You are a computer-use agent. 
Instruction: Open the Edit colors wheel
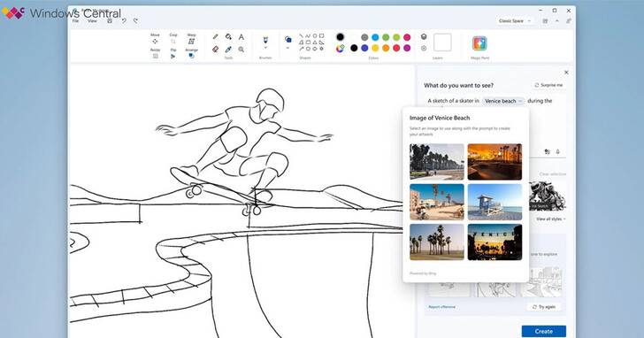pos(340,49)
